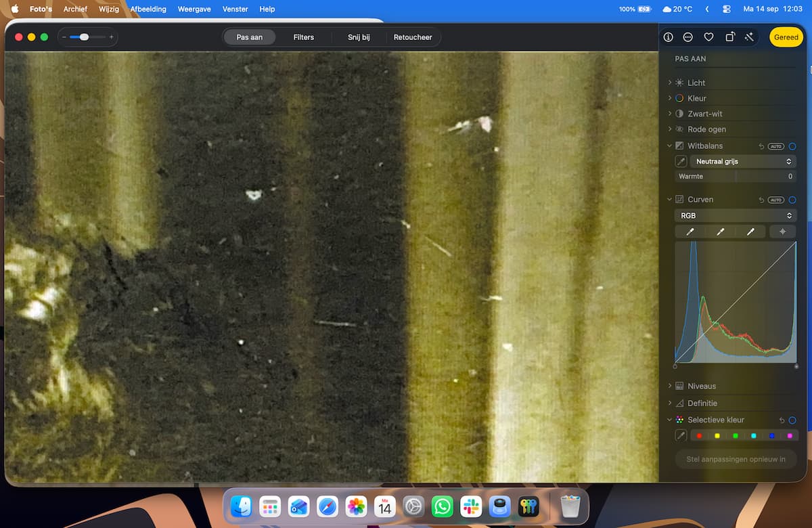812x528 pixels.
Task: Open the photo info inspector
Action: pos(669,37)
